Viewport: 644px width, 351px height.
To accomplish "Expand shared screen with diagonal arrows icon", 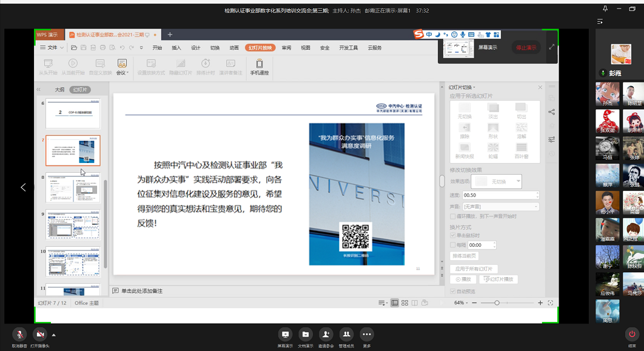I will 552,47.
